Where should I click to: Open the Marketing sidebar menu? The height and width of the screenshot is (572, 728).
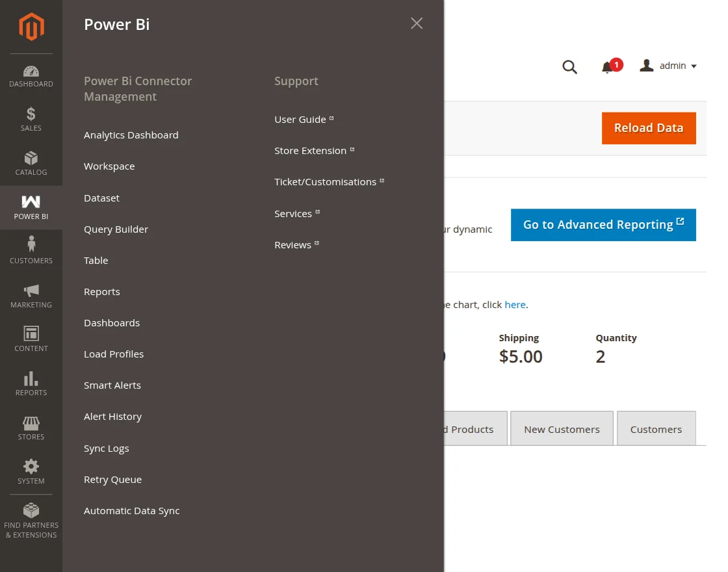coord(31,296)
